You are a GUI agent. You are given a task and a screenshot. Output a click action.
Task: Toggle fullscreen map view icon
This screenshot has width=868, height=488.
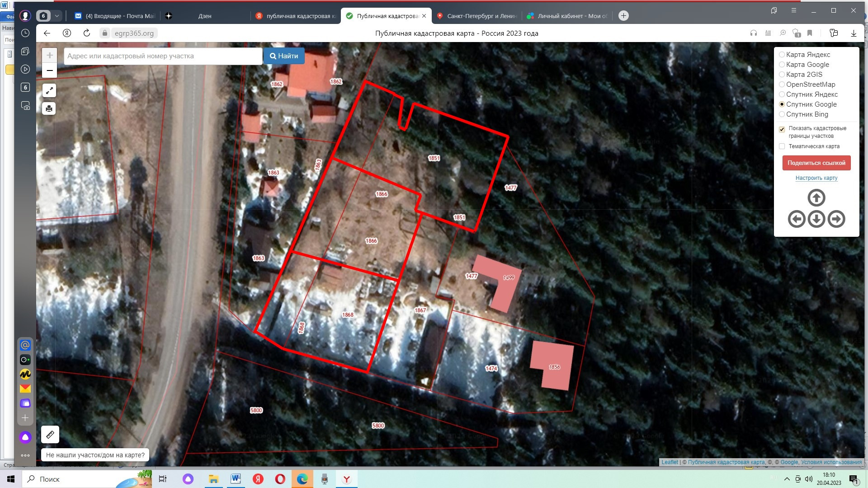[x=49, y=91]
